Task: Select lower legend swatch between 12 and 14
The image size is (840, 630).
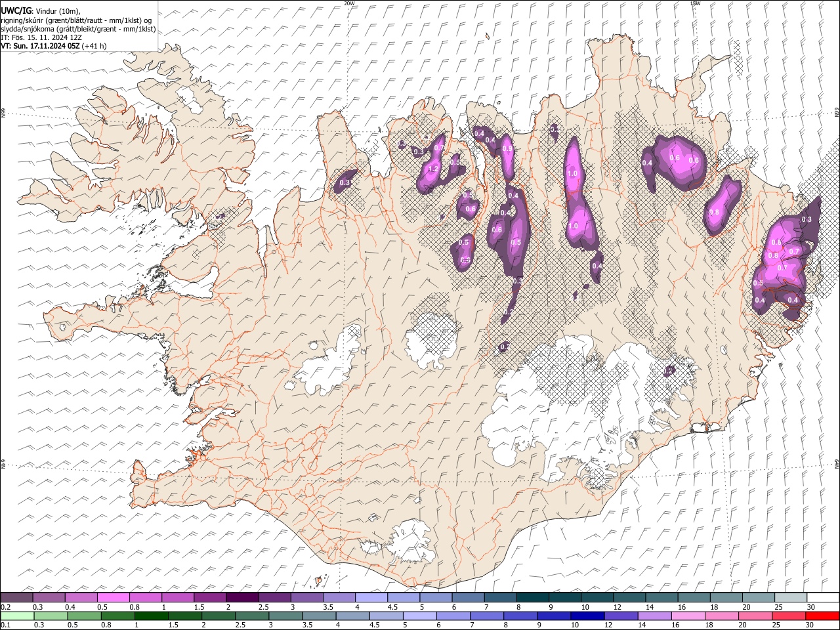Action: 620,616
